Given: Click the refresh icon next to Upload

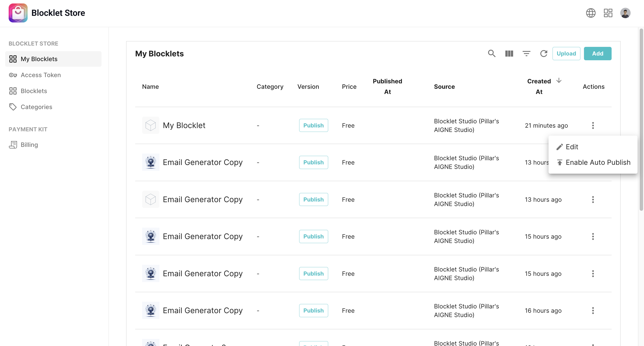Looking at the screenshot, I should [x=544, y=54].
